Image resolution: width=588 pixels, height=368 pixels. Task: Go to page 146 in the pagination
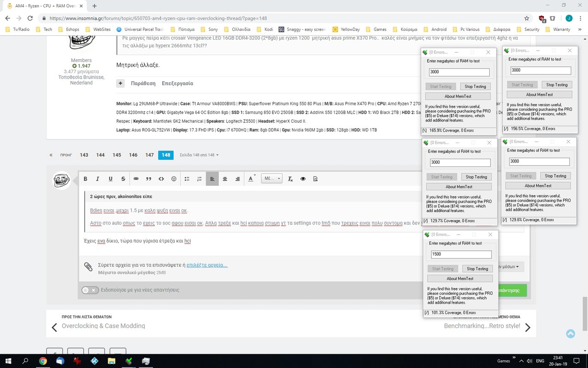coord(133,155)
